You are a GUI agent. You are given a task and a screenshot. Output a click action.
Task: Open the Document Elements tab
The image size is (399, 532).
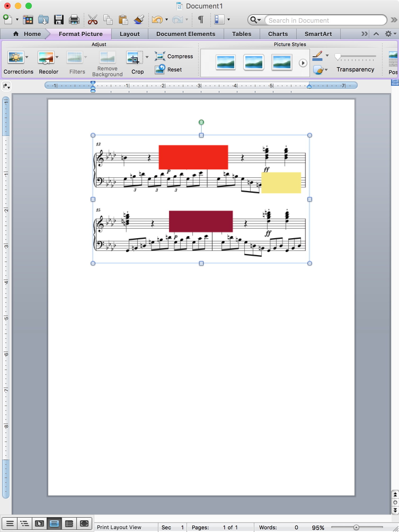coord(186,34)
